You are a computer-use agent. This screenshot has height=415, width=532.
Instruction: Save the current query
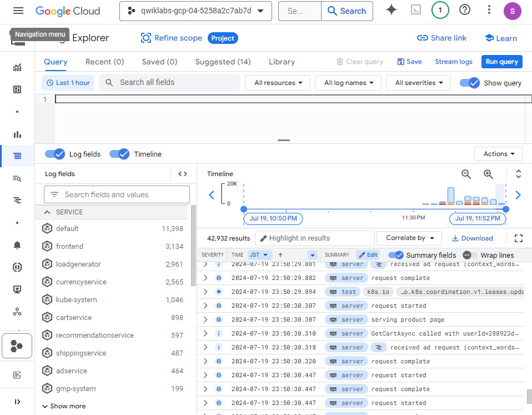coord(409,62)
